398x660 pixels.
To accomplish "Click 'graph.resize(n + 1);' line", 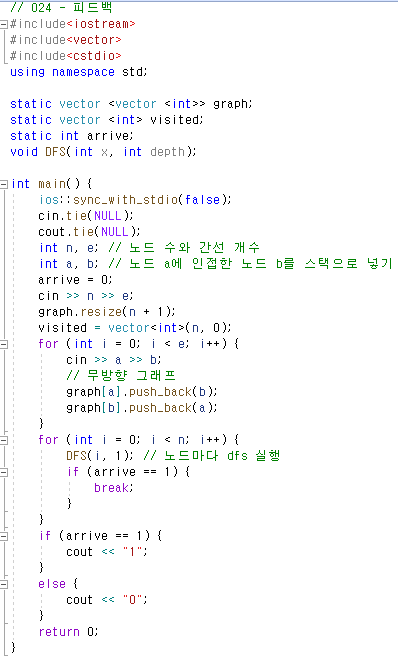I will pyautogui.click(x=106, y=312).
